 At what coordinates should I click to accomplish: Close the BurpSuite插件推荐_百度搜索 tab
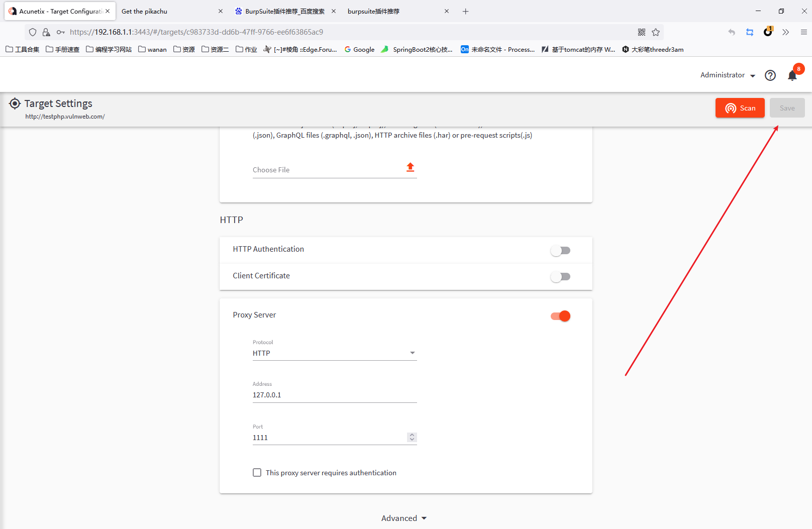[x=334, y=11]
